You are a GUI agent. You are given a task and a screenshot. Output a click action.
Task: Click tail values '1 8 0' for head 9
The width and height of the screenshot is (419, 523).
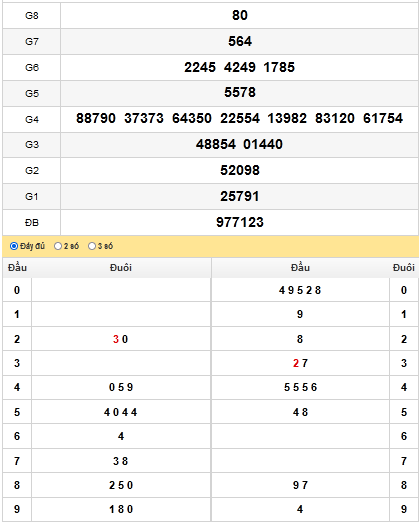121,509
